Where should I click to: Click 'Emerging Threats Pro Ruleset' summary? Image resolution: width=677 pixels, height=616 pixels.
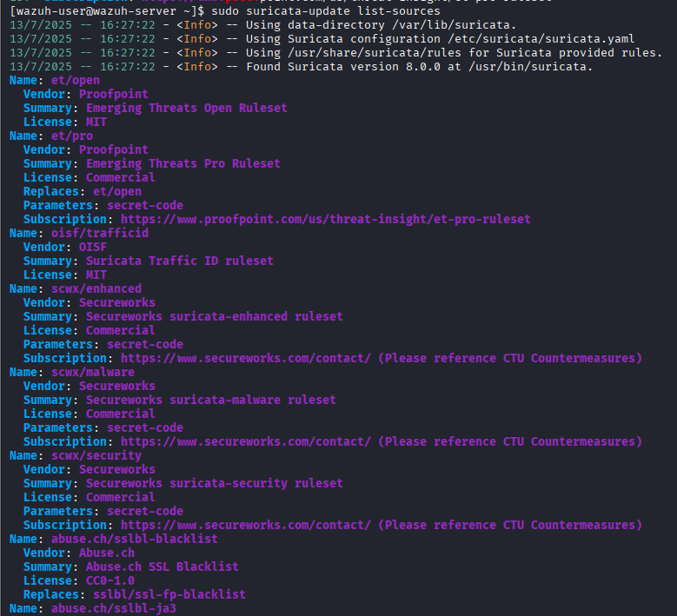point(183,163)
